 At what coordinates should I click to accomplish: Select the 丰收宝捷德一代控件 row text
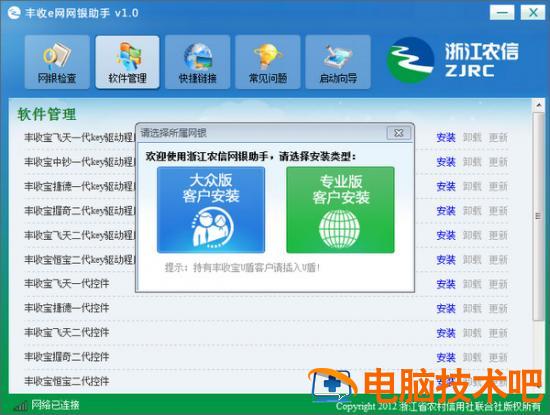point(67,308)
